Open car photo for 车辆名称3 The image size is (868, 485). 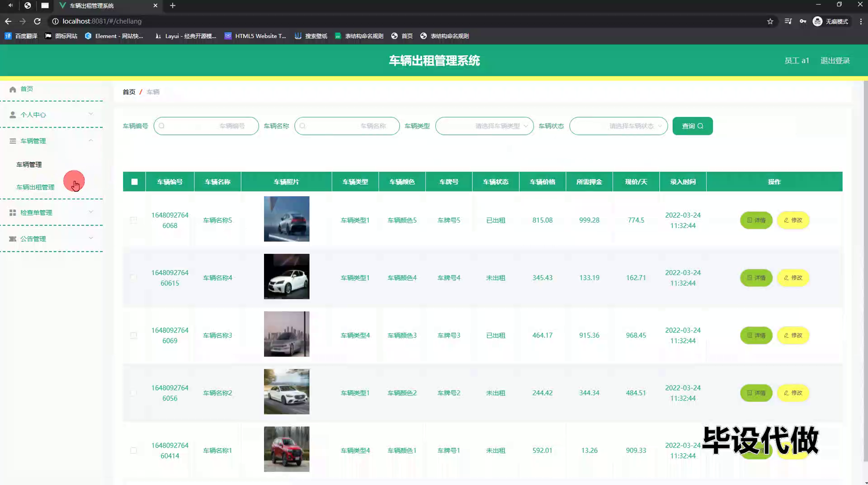point(287,334)
